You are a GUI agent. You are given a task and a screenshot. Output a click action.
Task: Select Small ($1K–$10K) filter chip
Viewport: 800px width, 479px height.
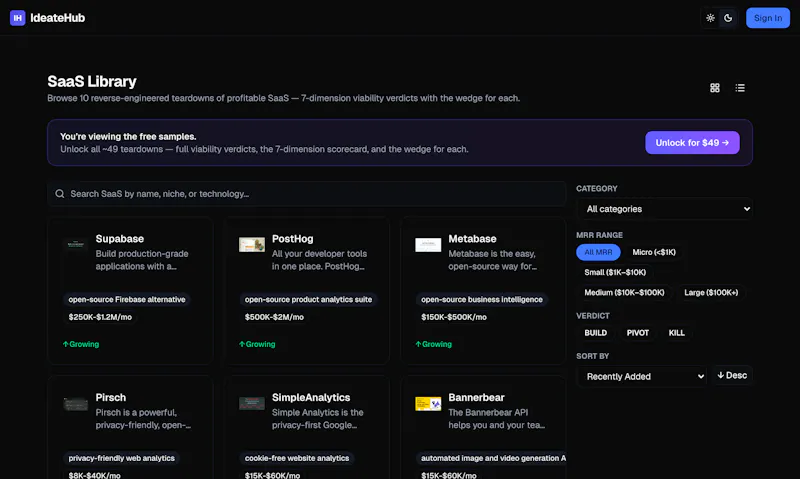[615, 272]
